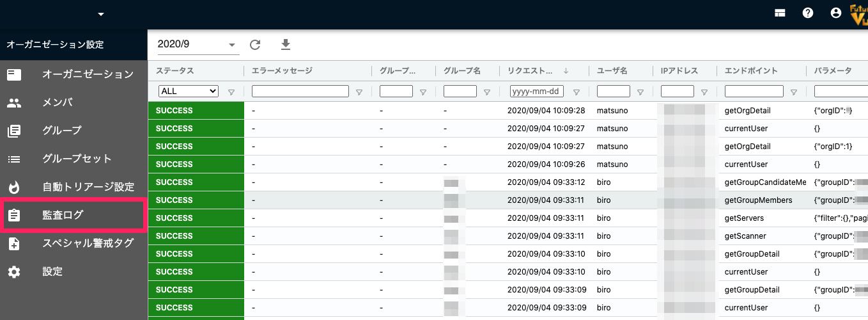Click the FutureVuls logo

tap(858, 14)
